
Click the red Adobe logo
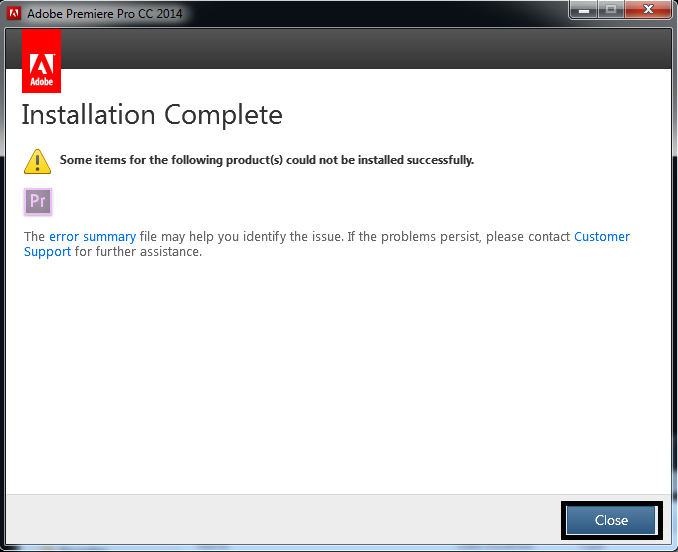(x=42, y=61)
